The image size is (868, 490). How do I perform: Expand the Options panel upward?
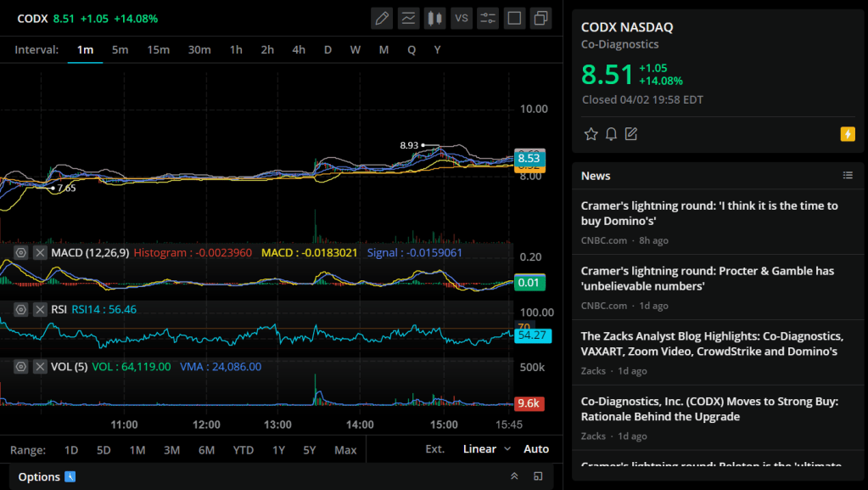click(x=514, y=476)
